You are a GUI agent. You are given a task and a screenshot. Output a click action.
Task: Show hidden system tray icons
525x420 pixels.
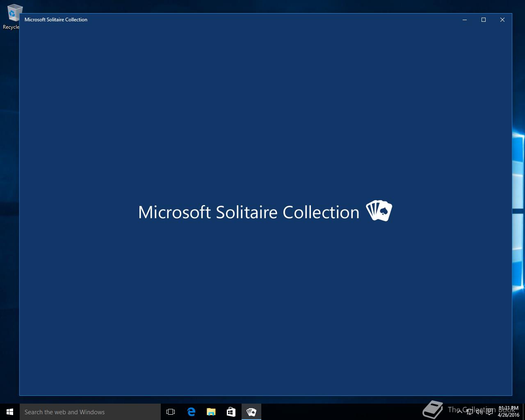pyautogui.click(x=459, y=412)
